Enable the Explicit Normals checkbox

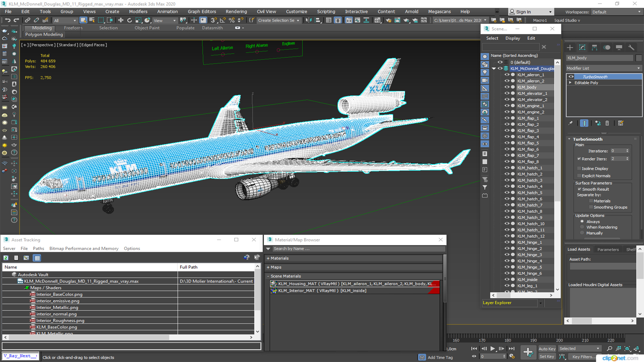coord(579,176)
